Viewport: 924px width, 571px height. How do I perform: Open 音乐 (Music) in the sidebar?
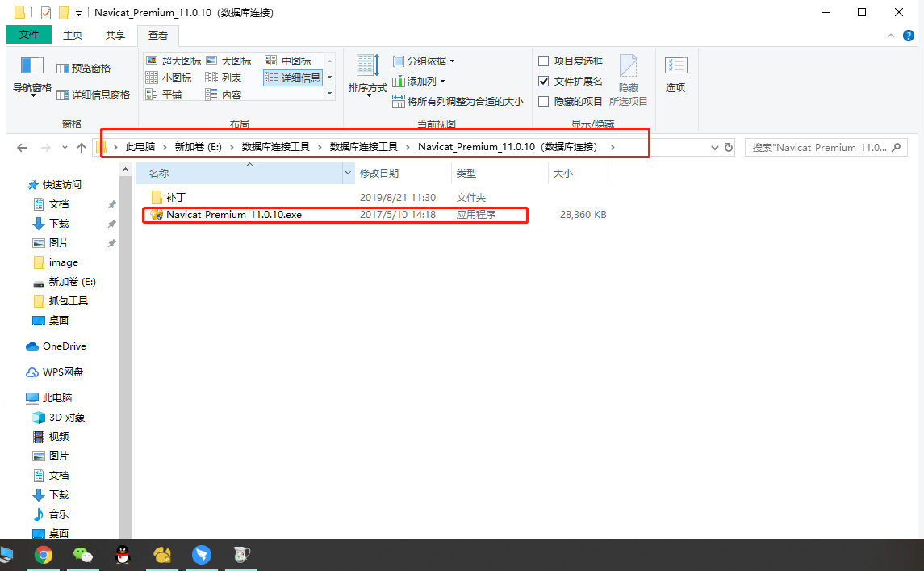click(52, 514)
